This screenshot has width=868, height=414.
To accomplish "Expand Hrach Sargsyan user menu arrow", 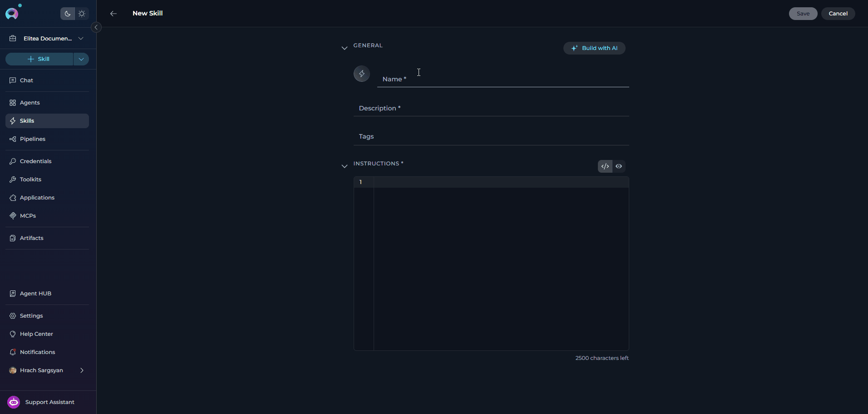I will point(82,370).
